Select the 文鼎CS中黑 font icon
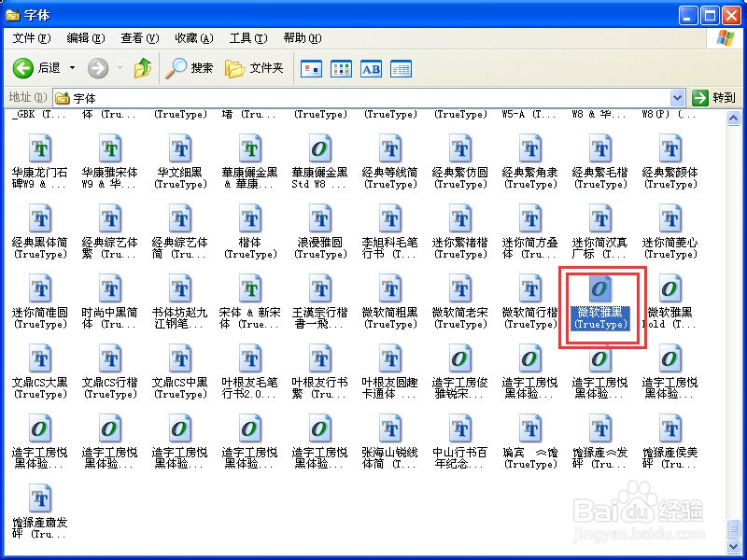The image size is (747, 560). coord(180,358)
